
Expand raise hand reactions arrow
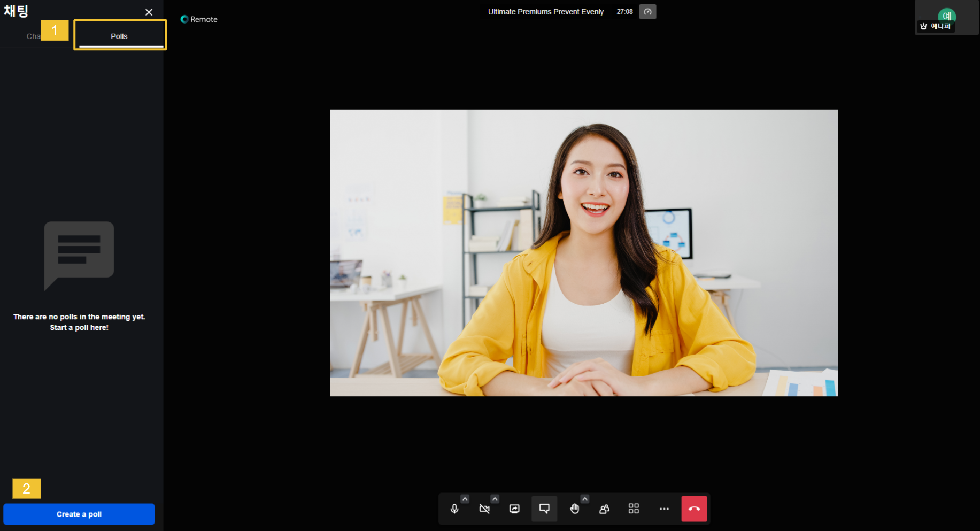point(585,499)
